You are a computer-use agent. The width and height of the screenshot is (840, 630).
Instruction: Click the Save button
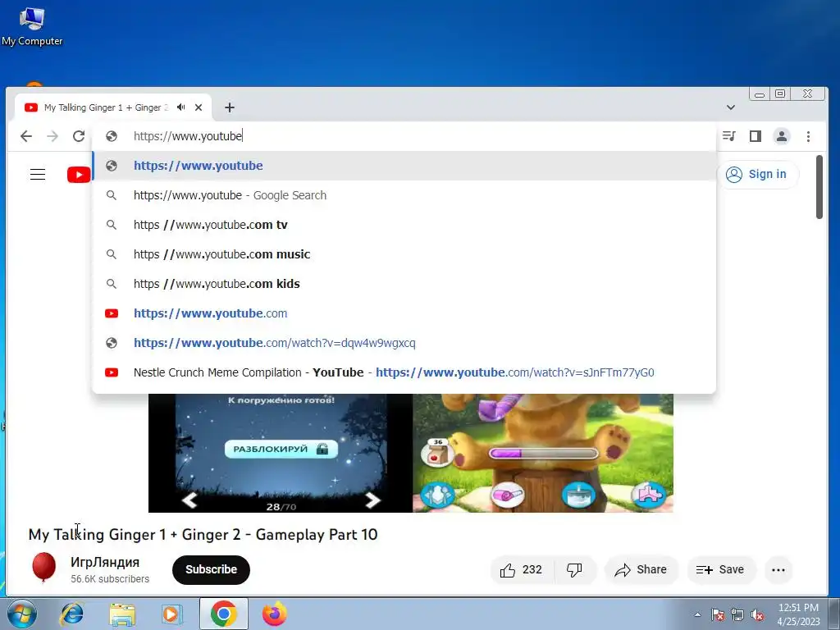(x=721, y=569)
